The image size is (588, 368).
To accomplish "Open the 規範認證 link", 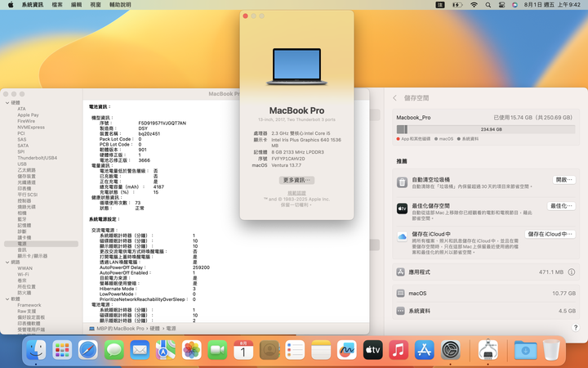I will pyautogui.click(x=296, y=193).
